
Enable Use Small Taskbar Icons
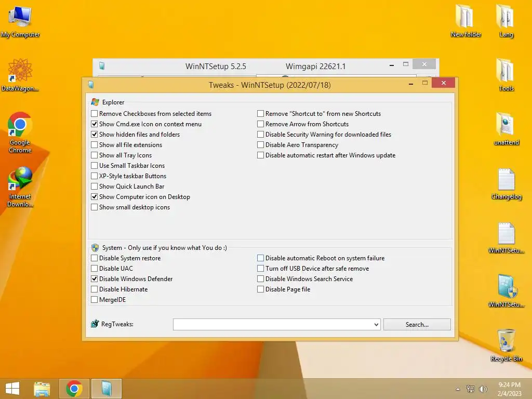95,166
